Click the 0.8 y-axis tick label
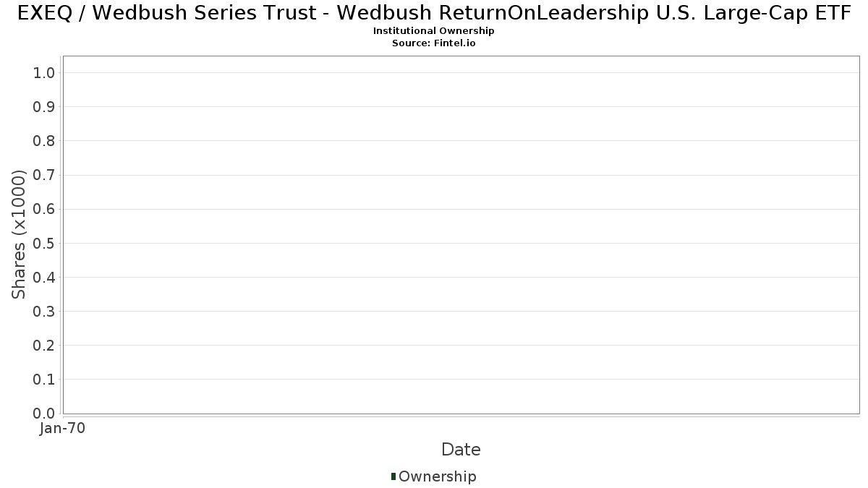868x488 pixels. pyautogui.click(x=44, y=141)
